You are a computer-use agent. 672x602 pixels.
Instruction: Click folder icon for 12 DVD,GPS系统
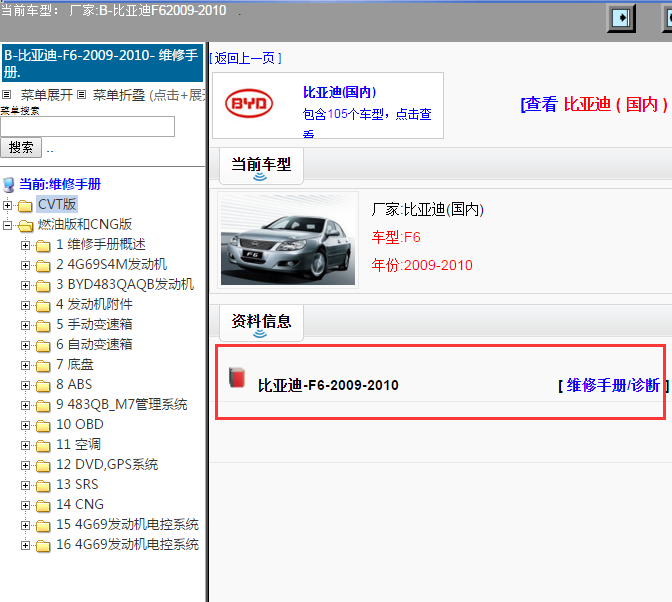tap(43, 465)
